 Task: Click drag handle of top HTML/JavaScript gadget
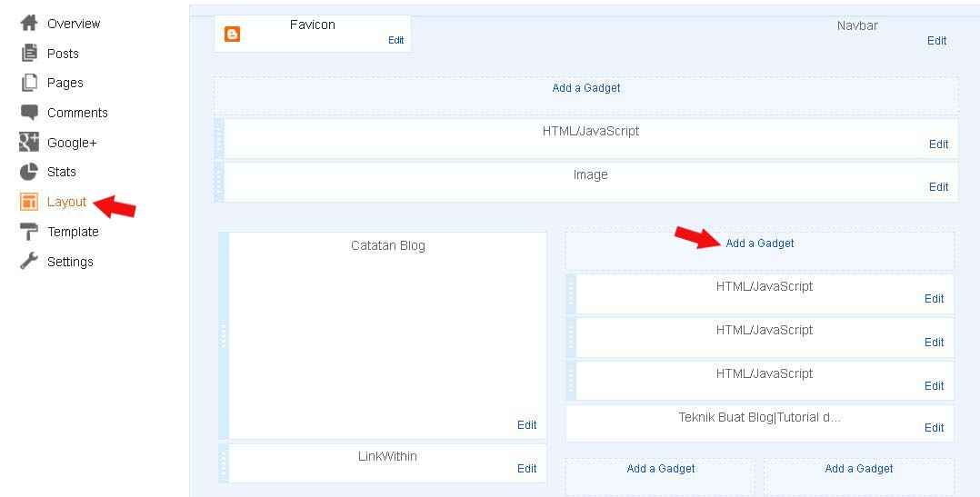(x=219, y=138)
